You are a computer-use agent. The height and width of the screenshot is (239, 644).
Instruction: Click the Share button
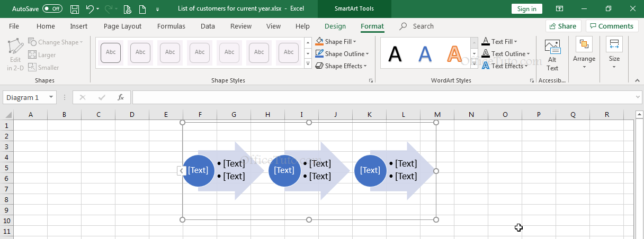click(563, 26)
